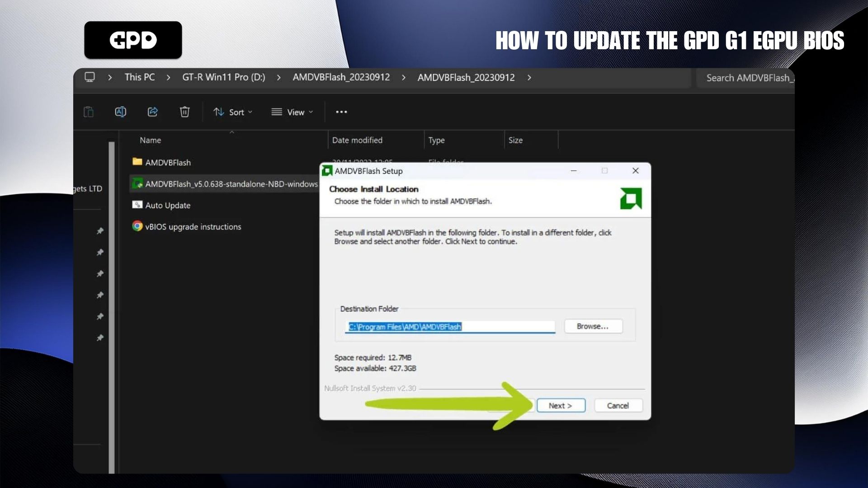Click the Delete trash icon
868x488 pixels.
tap(184, 112)
